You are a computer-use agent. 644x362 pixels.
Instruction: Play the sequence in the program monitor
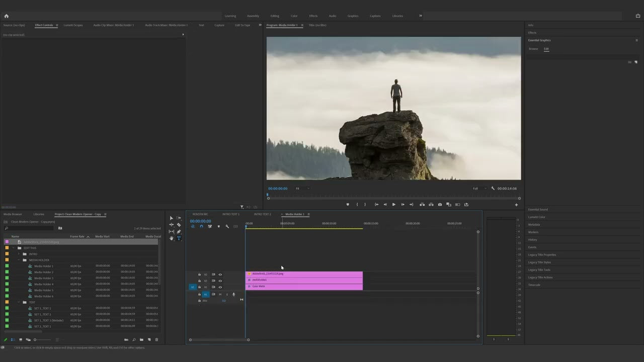coord(393,205)
